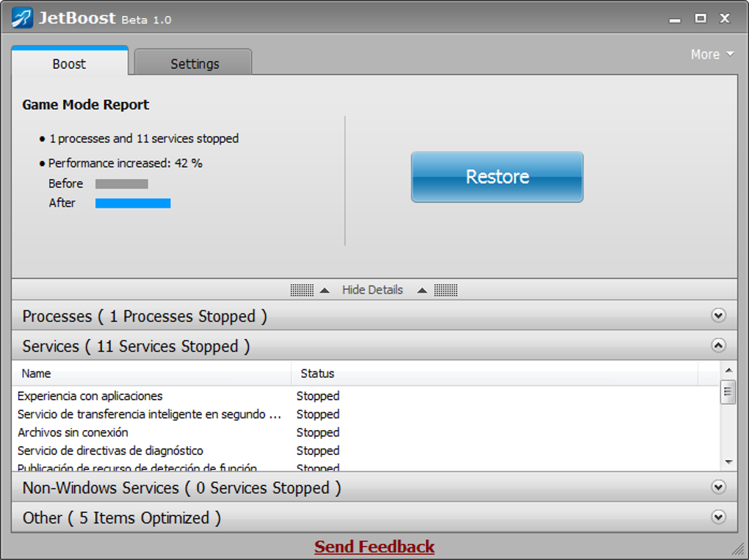Click the striped grid icon left of Hide Details
Screen dimensions: 749x560
[300, 290]
